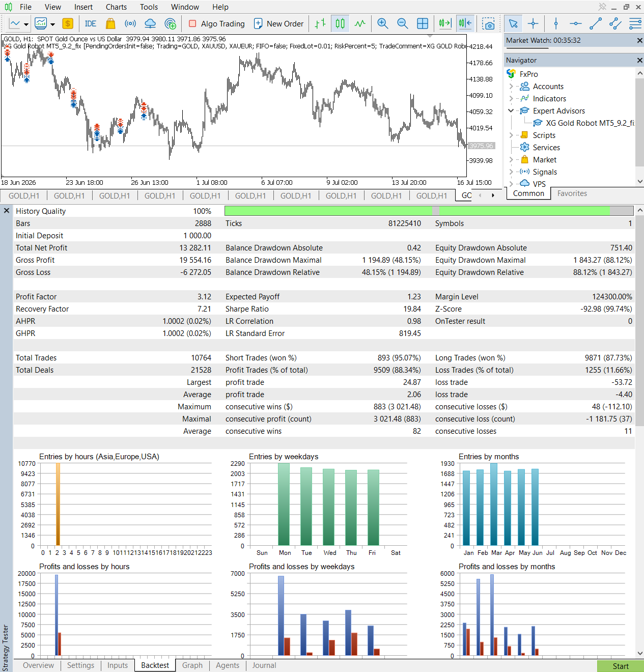
Task: Expand VPS in Navigator
Action: 511,184
